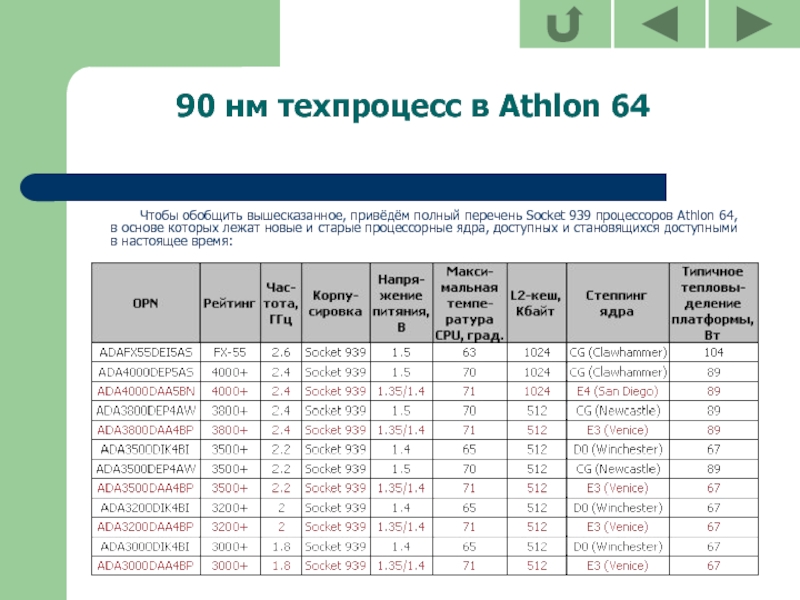Select the 'Рейтинг' column header
This screenshot has width=800, height=600.
[x=230, y=303]
